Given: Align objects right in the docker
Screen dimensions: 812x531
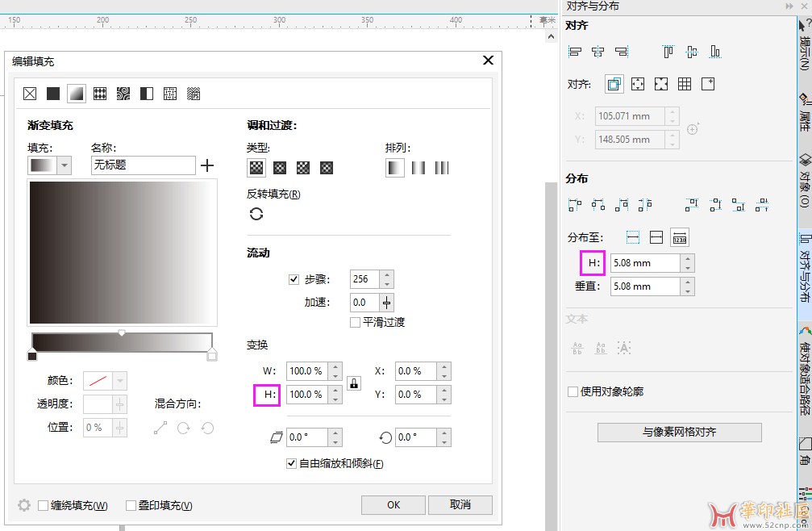Looking at the screenshot, I should 622,52.
